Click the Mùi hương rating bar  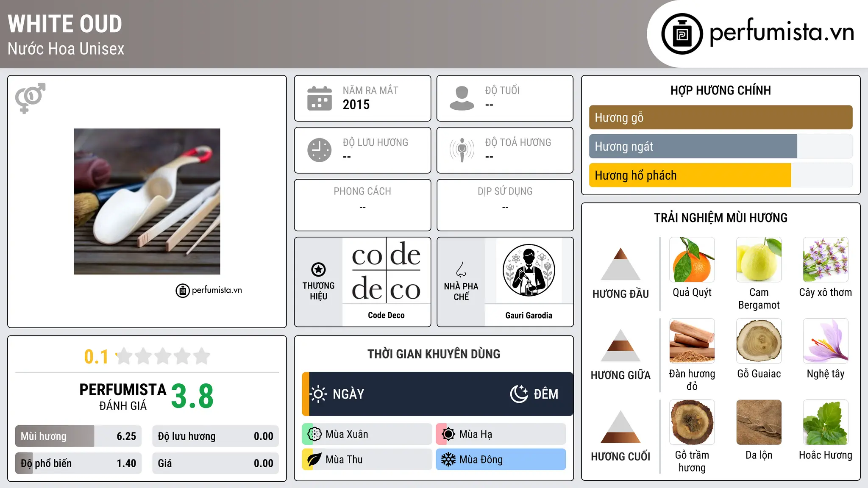point(78,436)
